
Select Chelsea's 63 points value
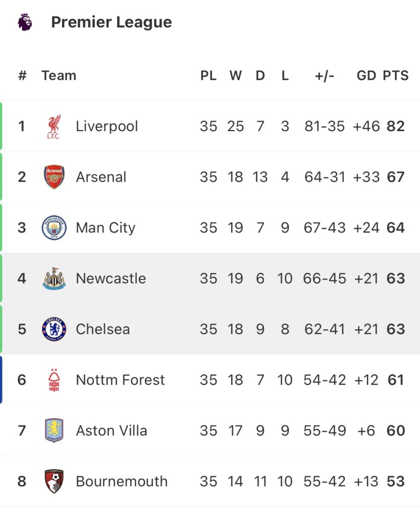point(396,329)
